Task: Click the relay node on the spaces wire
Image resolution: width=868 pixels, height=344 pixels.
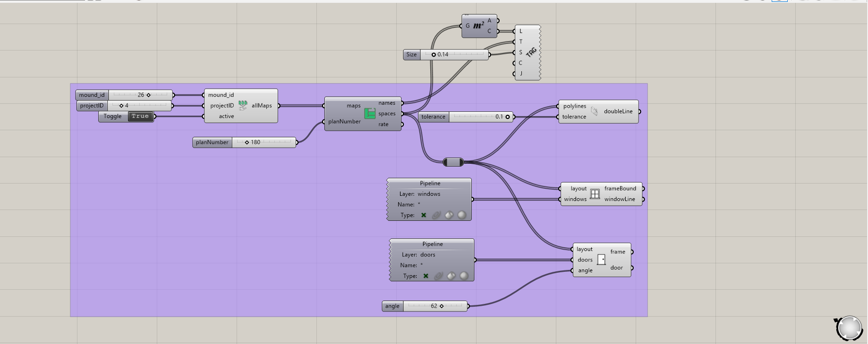Action: [453, 162]
